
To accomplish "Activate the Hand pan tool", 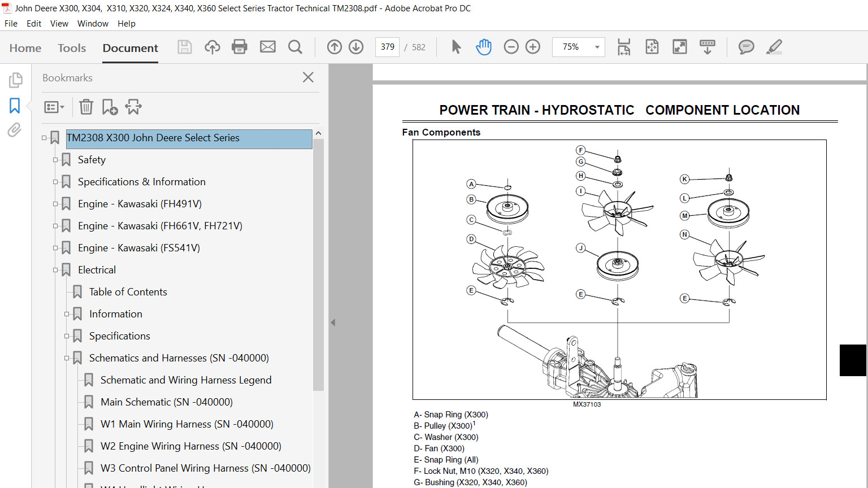I will click(x=484, y=47).
